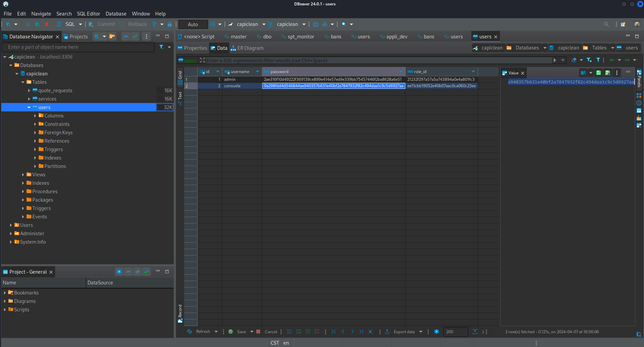The width and height of the screenshot is (644, 347).
Task: Open the dashboard gauge icon in toolbar
Action: (316, 24)
